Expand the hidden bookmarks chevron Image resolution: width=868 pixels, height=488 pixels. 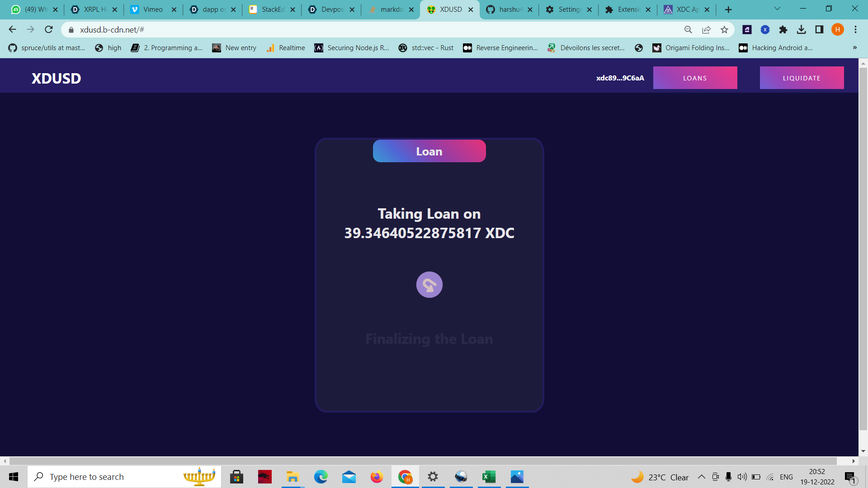[854, 48]
